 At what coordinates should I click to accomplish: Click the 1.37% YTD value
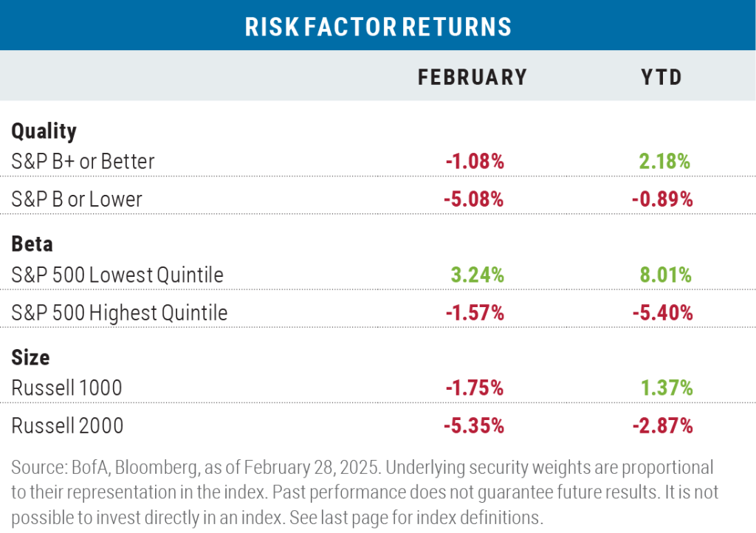pyautogui.click(x=667, y=388)
